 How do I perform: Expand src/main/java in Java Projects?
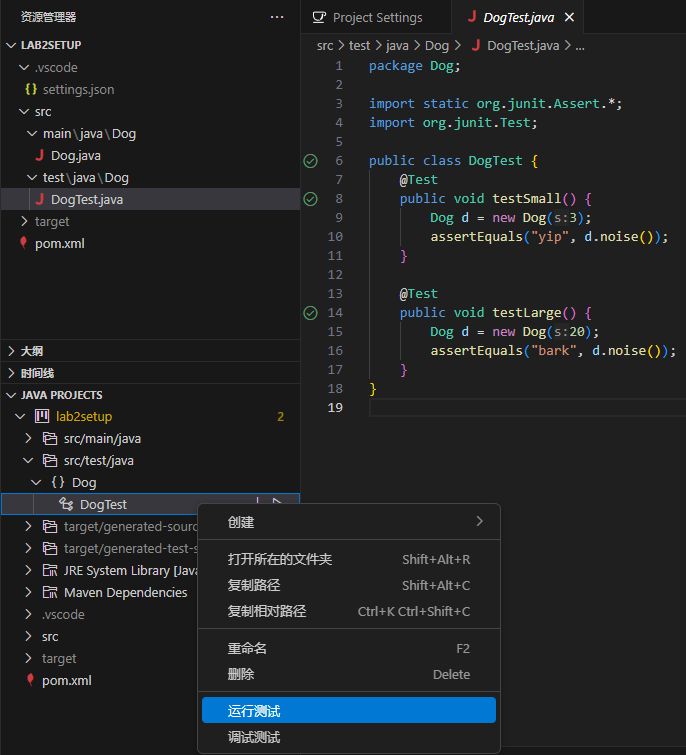(x=29, y=439)
